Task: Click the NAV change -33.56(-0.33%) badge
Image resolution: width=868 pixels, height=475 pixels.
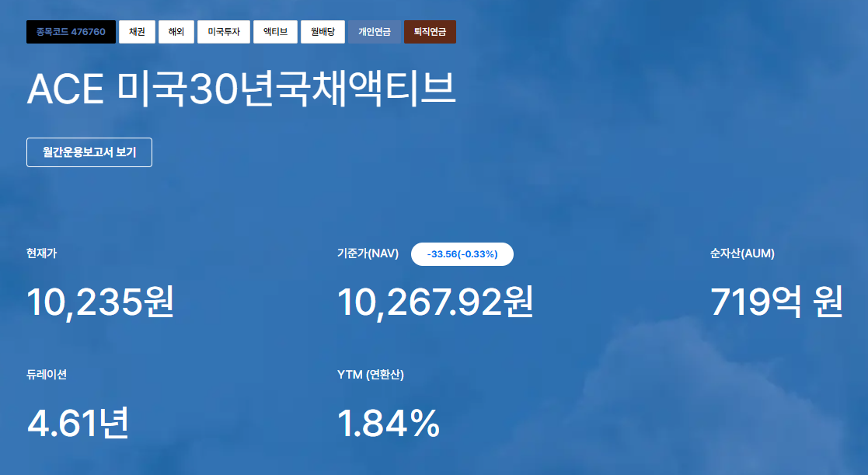Action: (x=462, y=254)
